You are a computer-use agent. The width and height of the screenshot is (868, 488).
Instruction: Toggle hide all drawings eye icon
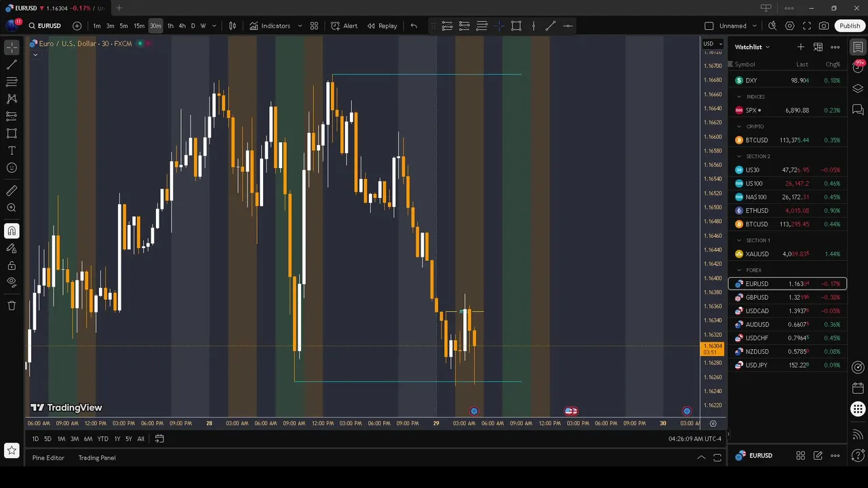click(12, 282)
